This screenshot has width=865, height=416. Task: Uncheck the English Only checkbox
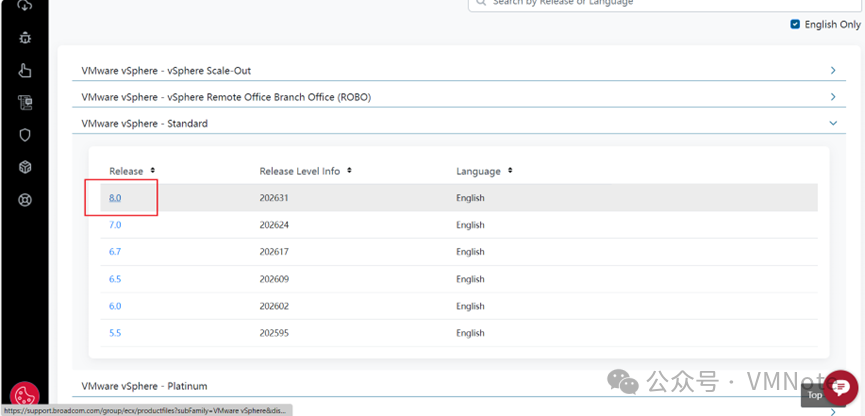tap(795, 24)
